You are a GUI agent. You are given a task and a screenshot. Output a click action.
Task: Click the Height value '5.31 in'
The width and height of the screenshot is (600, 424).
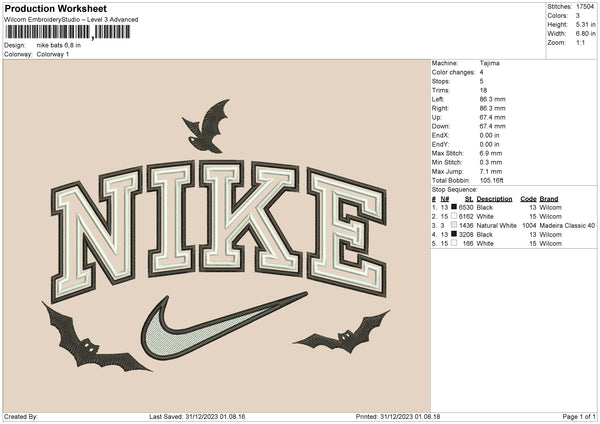(x=585, y=24)
